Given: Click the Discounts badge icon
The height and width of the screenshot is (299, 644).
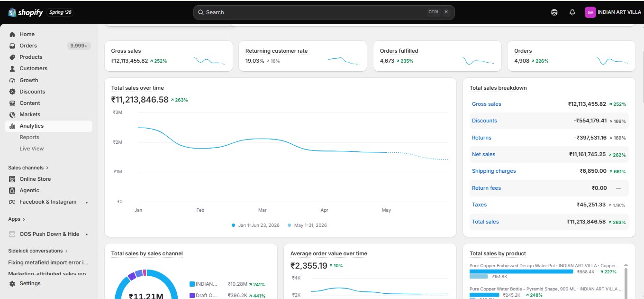Looking at the screenshot, I should click(x=12, y=92).
